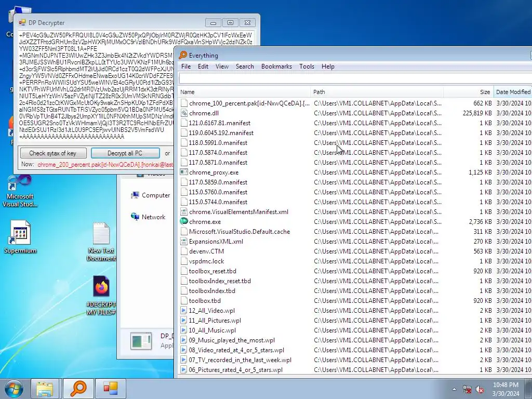Select 06_Pictures_rated_4_or_5_stars.wpl icon

[x=183, y=369]
